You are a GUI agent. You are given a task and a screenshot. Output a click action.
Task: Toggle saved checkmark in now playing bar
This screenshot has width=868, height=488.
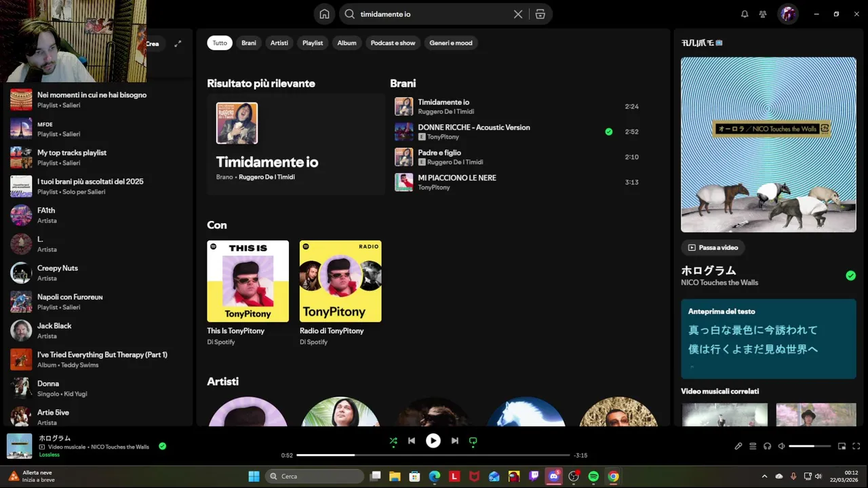162,446
